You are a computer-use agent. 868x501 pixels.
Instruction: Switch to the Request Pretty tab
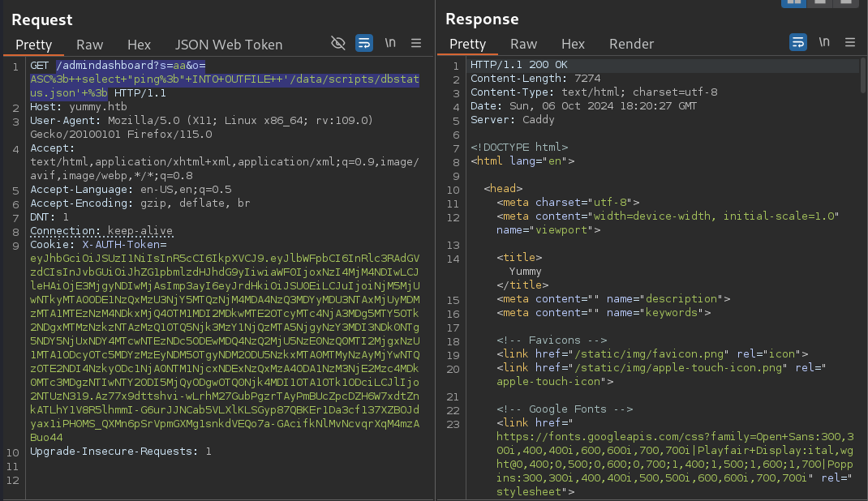point(34,45)
